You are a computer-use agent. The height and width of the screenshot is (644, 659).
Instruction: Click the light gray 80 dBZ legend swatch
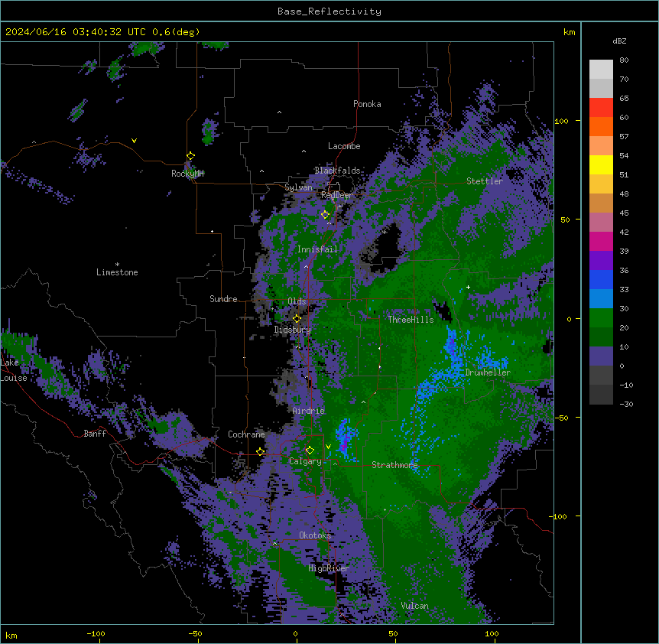pos(601,70)
